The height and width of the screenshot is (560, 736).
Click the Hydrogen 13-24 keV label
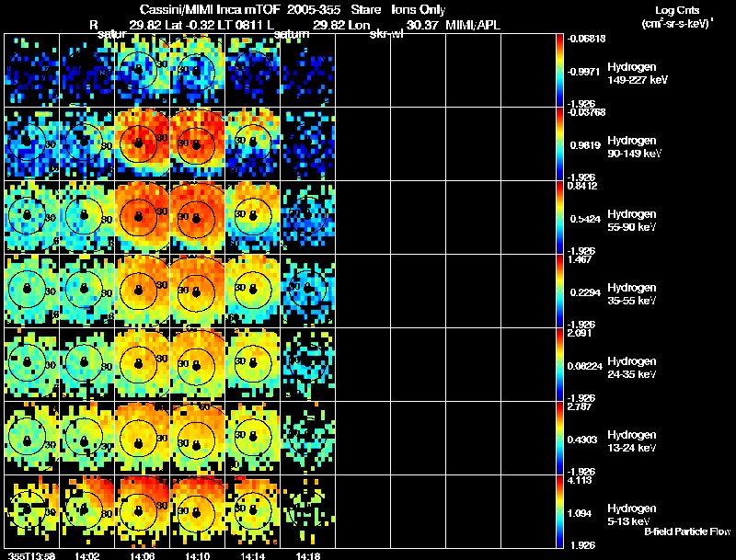632,440
